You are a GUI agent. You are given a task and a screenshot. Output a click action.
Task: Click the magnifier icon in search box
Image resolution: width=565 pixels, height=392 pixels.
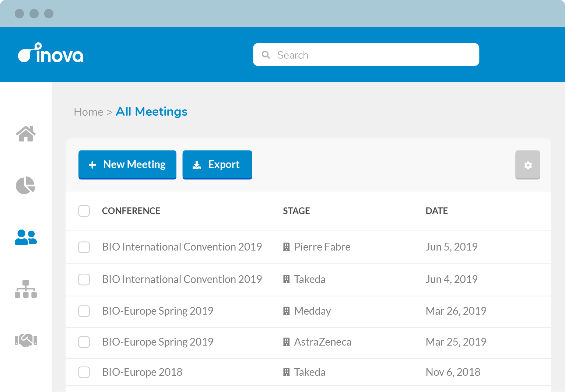(266, 55)
